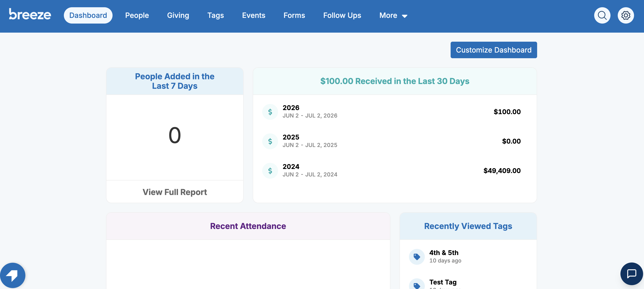Click View Full Report link
This screenshot has height=289, width=644.
pos(175,192)
